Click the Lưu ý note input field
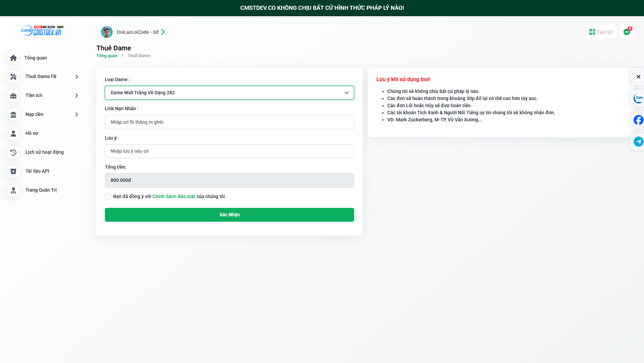The width and height of the screenshot is (644, 363). pyautogui.click(x=229, y=151)
